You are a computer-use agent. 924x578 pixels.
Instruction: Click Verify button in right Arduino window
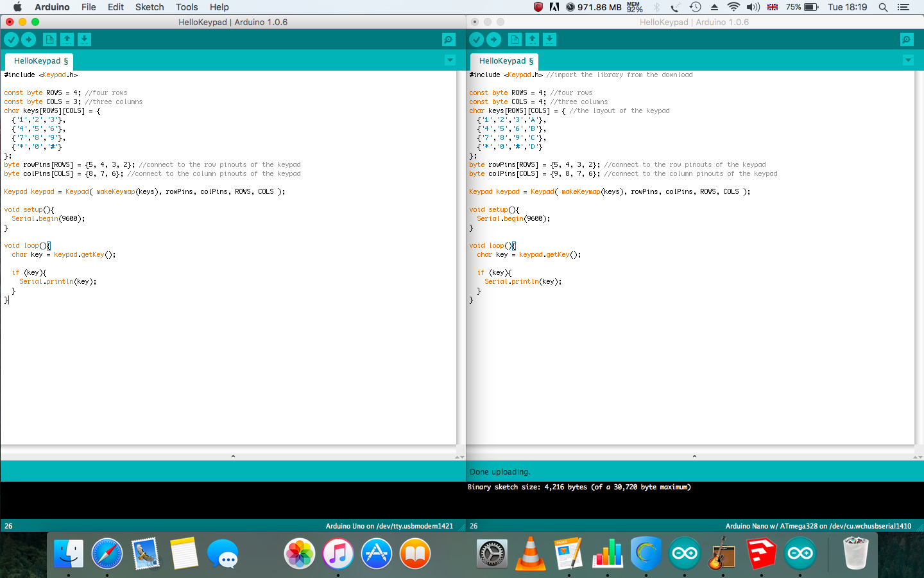pos(476,40)
